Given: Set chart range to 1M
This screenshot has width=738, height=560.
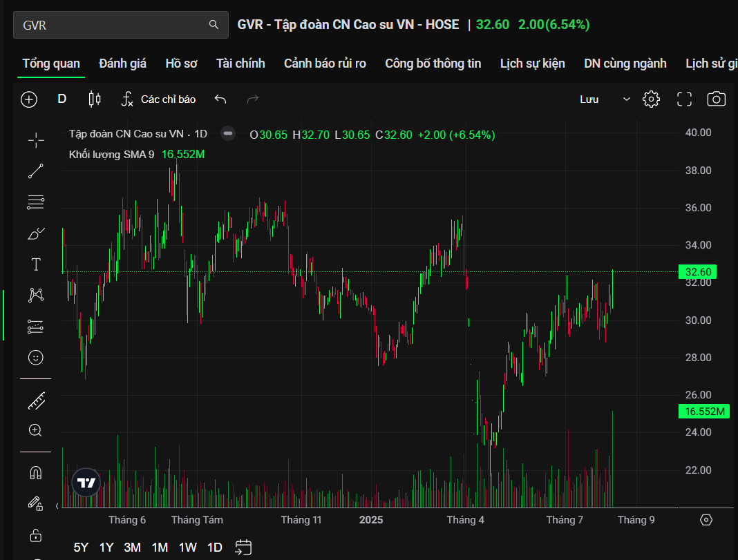Looking at the screenshot, I should [x=160, y=548].
